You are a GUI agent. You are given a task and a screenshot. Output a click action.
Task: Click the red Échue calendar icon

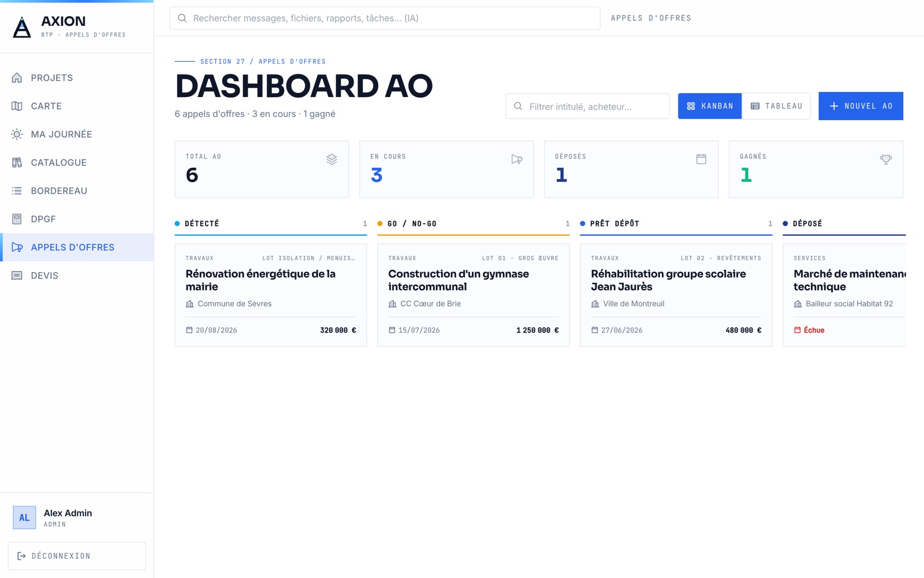click(797, 330)
